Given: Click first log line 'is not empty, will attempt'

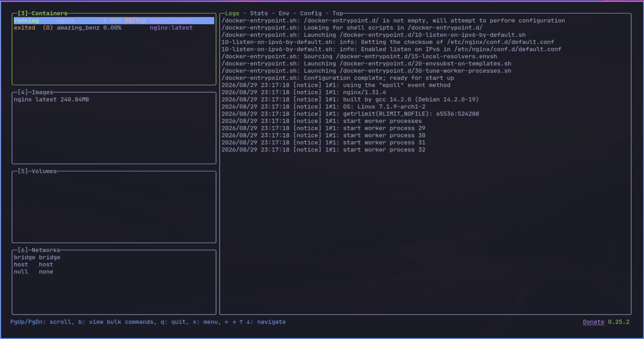Looking at the screenshot, I should [x=393, y=21].
